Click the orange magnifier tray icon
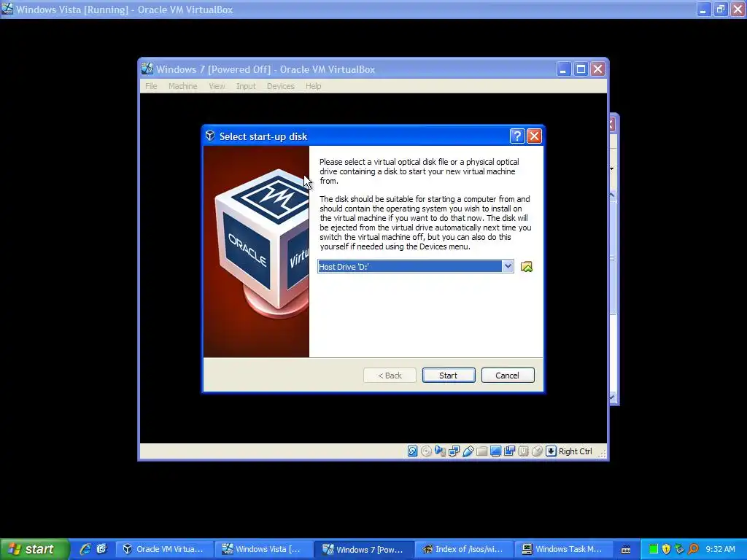This screenshot has height=560, width=747. coord(693,549)
